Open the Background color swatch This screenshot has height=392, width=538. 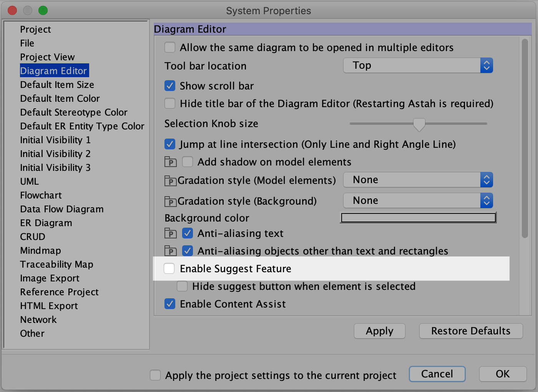point(418,218)
